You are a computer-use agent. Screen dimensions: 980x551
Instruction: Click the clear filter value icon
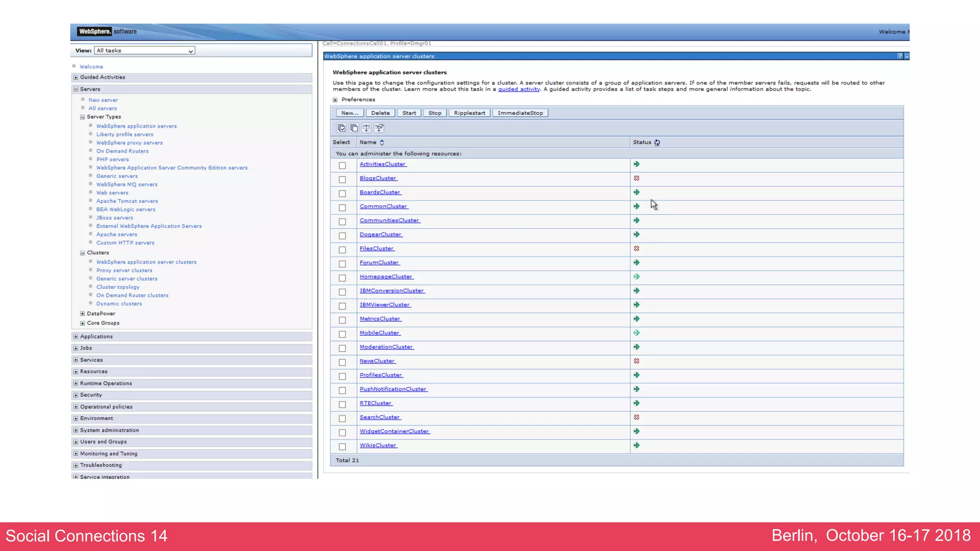[379, 128]
